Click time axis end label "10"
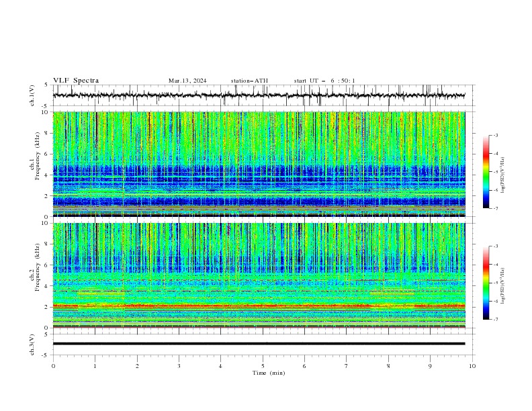The image size is (532, 411). tap(472, 366)
